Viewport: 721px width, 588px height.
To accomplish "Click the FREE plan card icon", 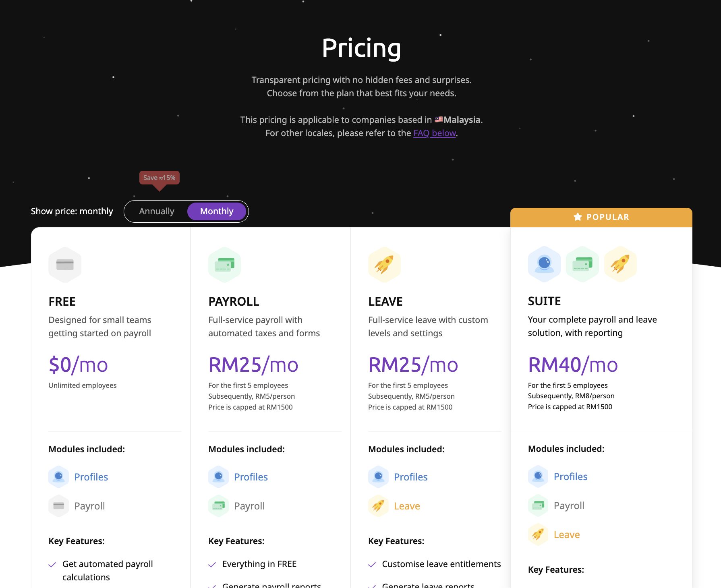I will (65, 265).
